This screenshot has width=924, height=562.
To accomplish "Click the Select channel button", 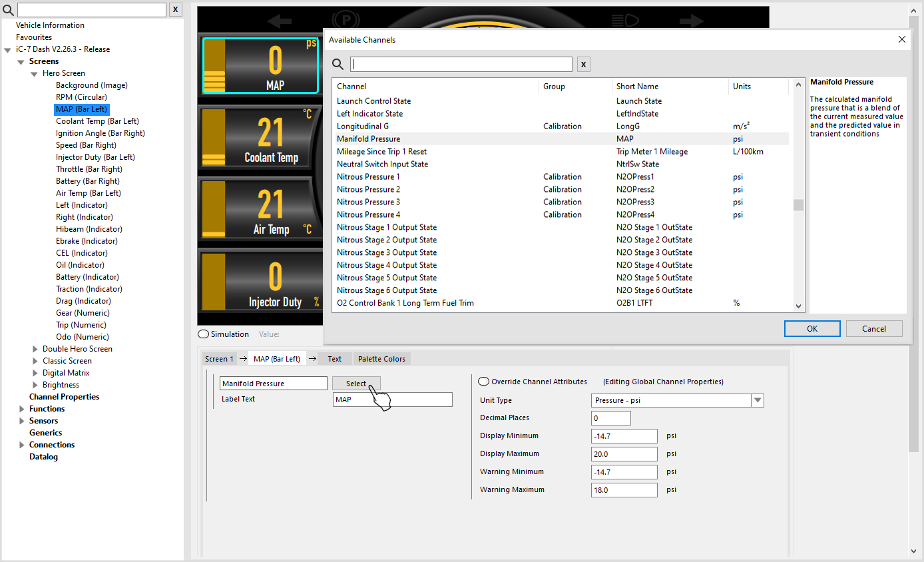I will click(356, 384).
